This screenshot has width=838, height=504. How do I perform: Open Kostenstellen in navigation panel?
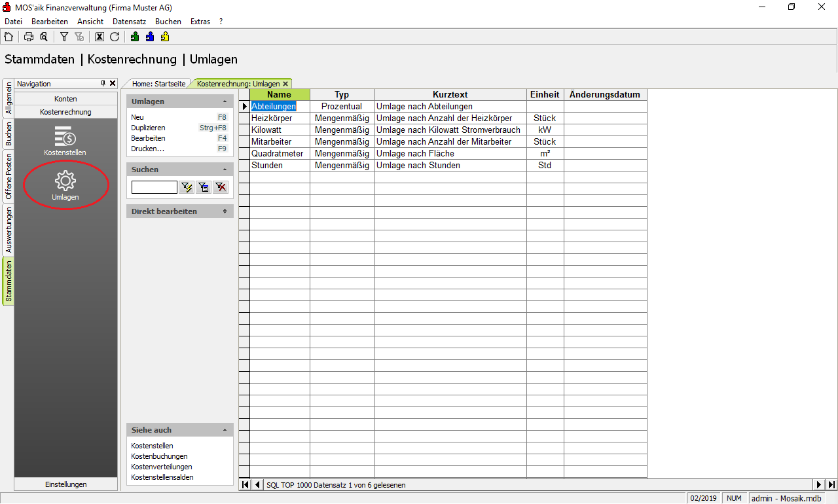point(65,141)
